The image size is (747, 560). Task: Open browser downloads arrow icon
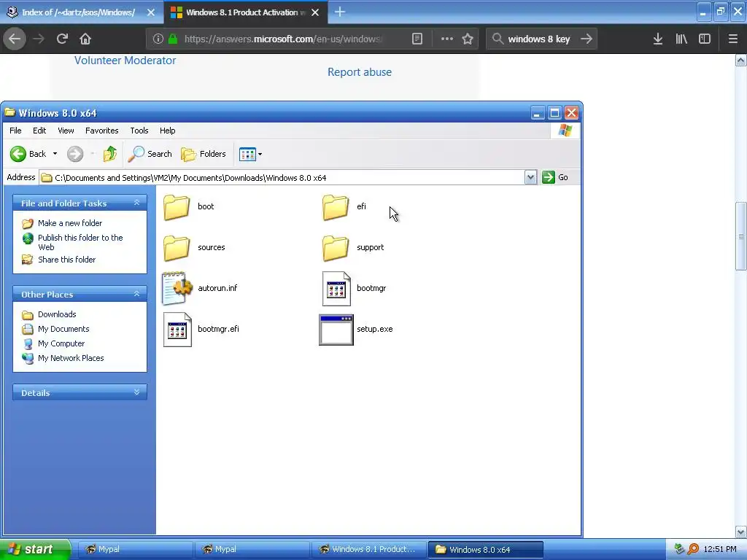point(658,39)
